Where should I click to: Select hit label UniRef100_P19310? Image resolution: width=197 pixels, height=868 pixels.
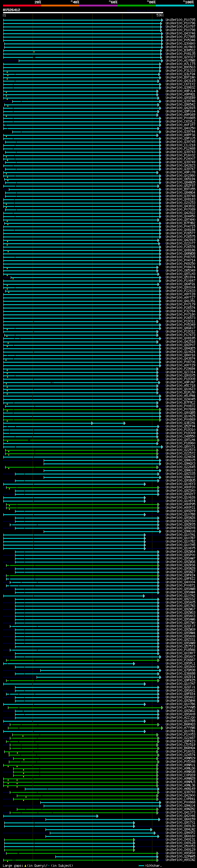tap(180, 430)
